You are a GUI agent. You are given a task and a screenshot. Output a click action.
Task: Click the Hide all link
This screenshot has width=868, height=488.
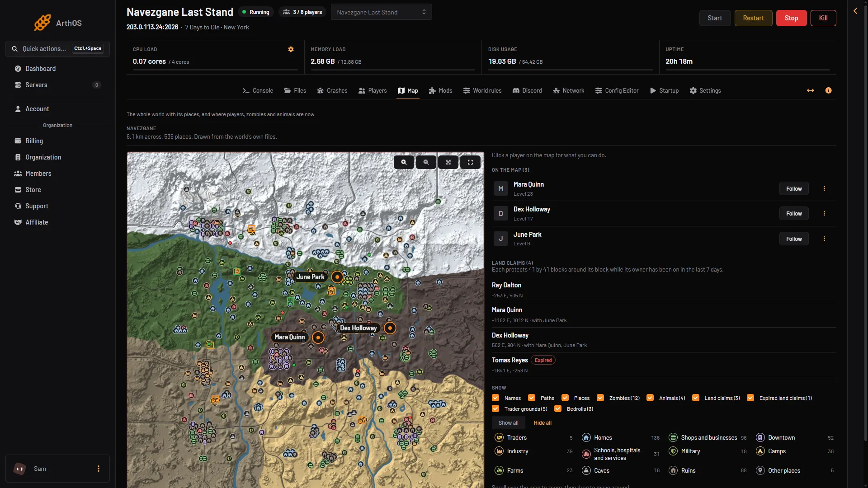coord(542,422)
